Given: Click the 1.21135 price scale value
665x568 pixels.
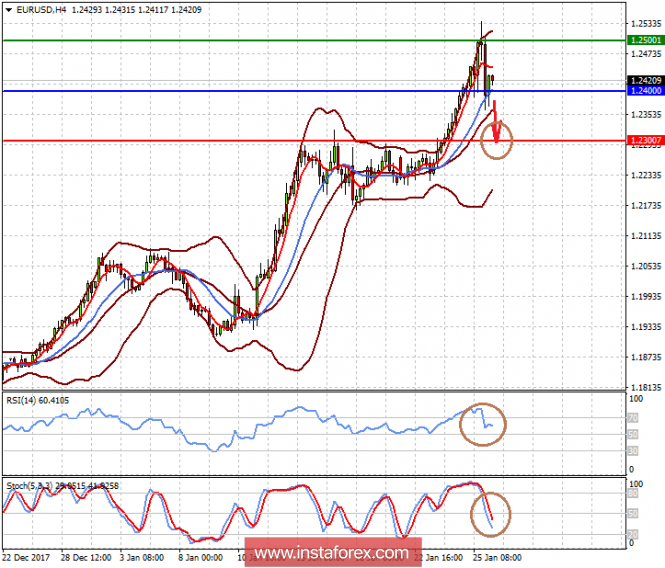Looking at the screenshot, I should [x=646, y=236].
